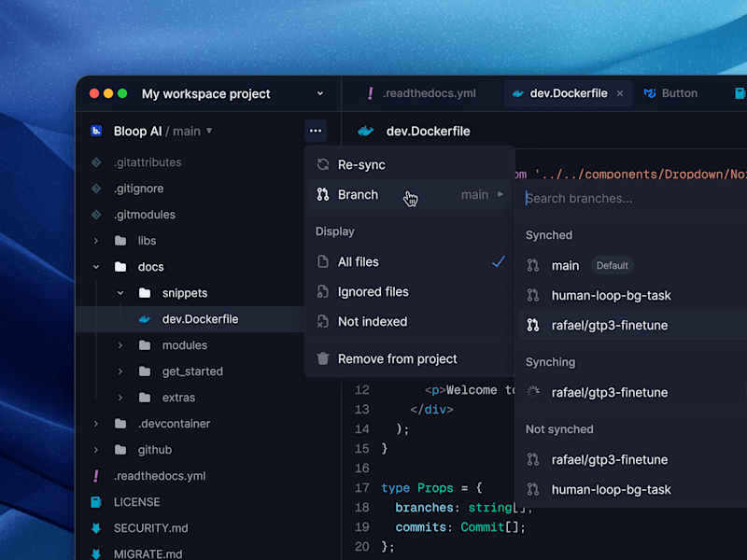The image size is (747, 560).
Task: Collapse the snippets folder chevron
Action: point(120,293)
